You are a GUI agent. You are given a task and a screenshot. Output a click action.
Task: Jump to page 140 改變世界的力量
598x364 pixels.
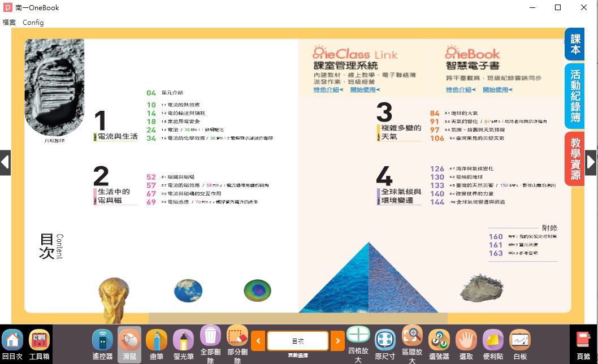coord(462,194)
